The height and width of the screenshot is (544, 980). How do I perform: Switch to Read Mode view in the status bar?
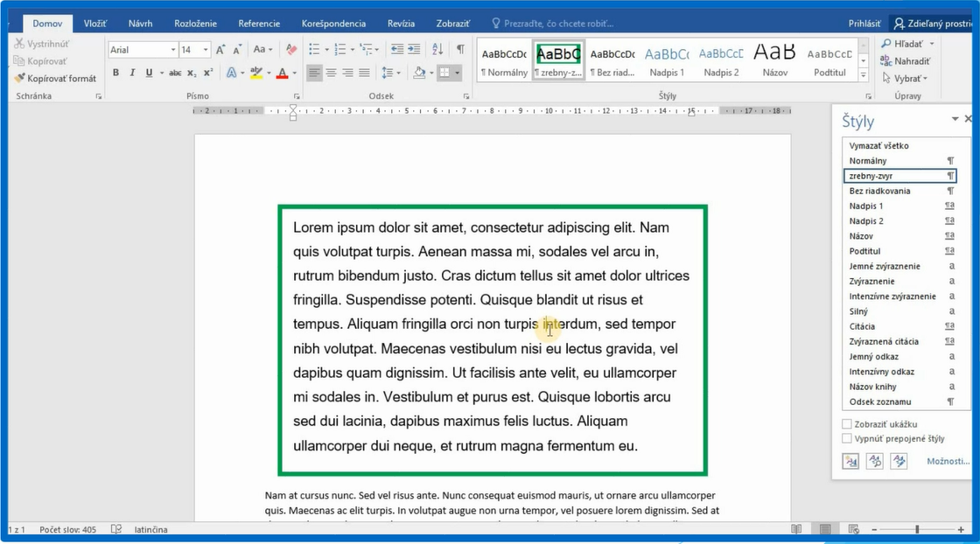(x=795, y=530)
